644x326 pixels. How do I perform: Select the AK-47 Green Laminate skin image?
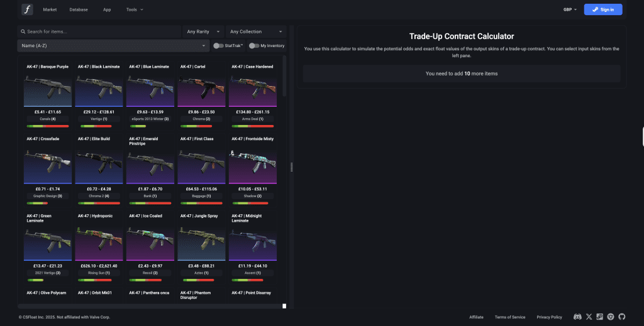48,243
